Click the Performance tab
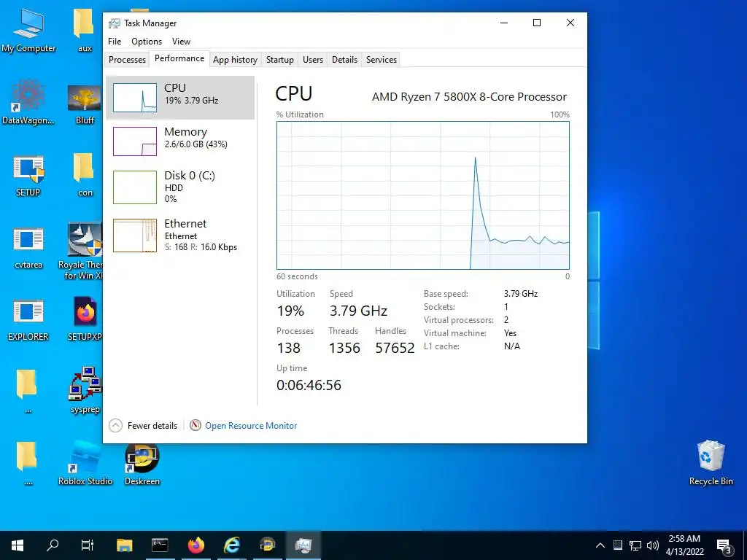 click(179, 58)
